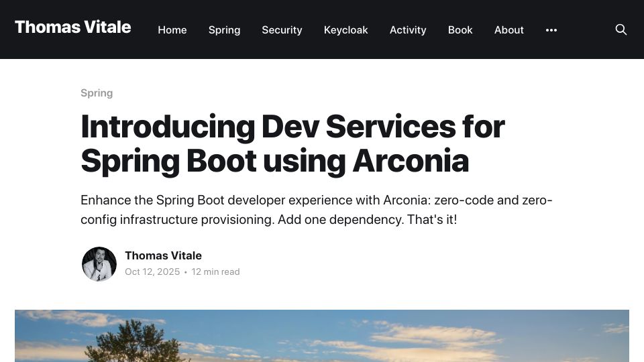Visit the Activity page
The image size is (644, 362).
tap(408, 30)
